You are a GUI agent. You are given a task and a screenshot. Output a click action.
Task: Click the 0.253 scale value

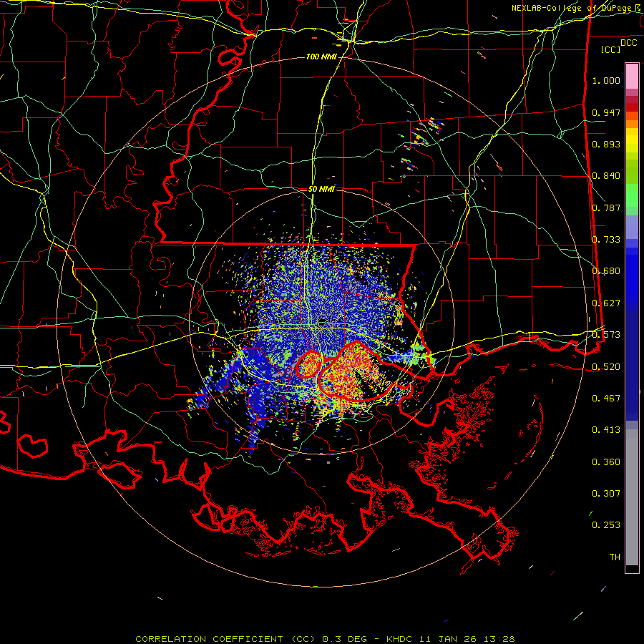pyautogui.click(x=606, y=525)
